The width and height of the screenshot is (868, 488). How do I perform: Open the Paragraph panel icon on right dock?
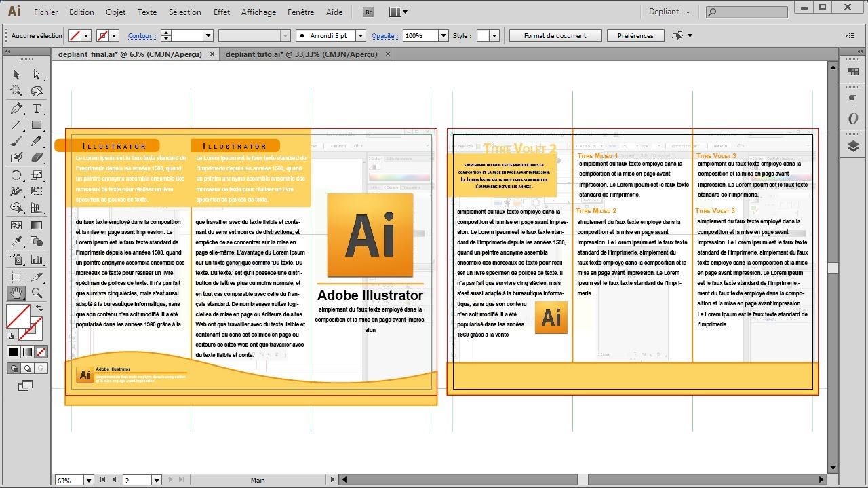(x=853, y=100)
